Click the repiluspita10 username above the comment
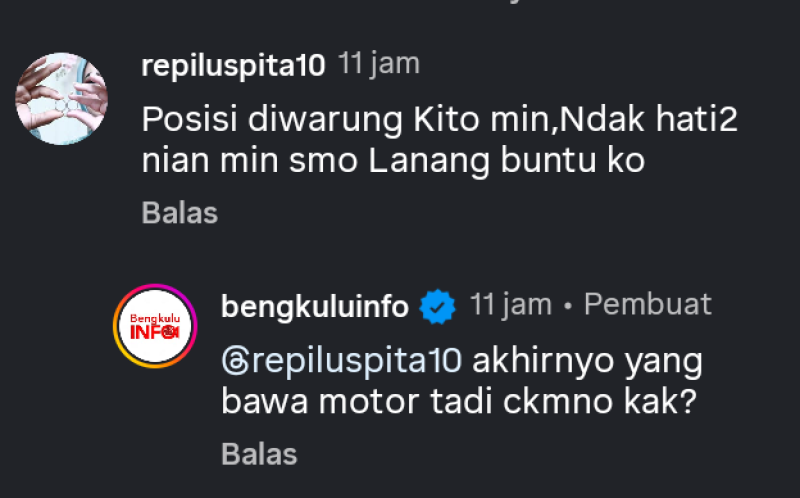This screenshot has width=800, height=498. pos(233,66)
